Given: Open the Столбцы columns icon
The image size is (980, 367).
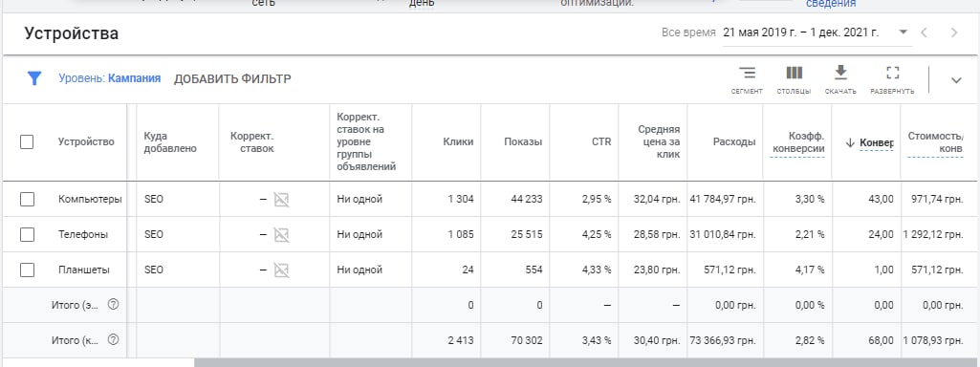Looking at the screenshot, I should tap(794, 74).
